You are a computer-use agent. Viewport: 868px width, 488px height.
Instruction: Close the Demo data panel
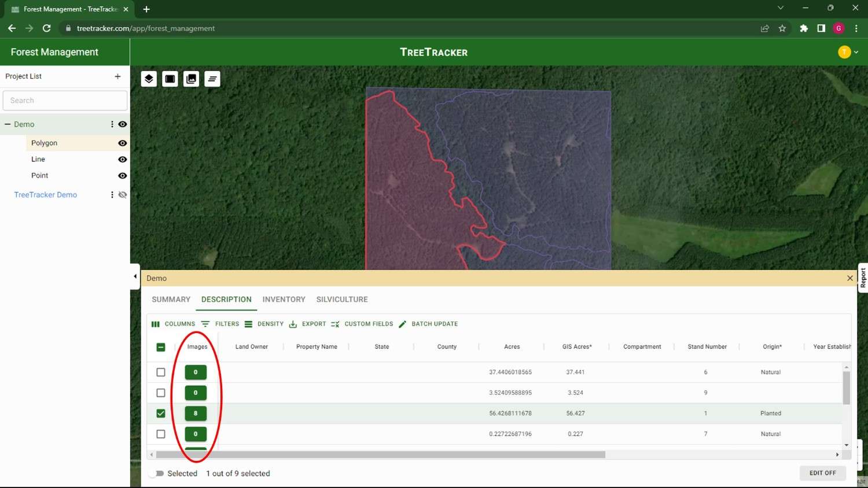point(850,278)
